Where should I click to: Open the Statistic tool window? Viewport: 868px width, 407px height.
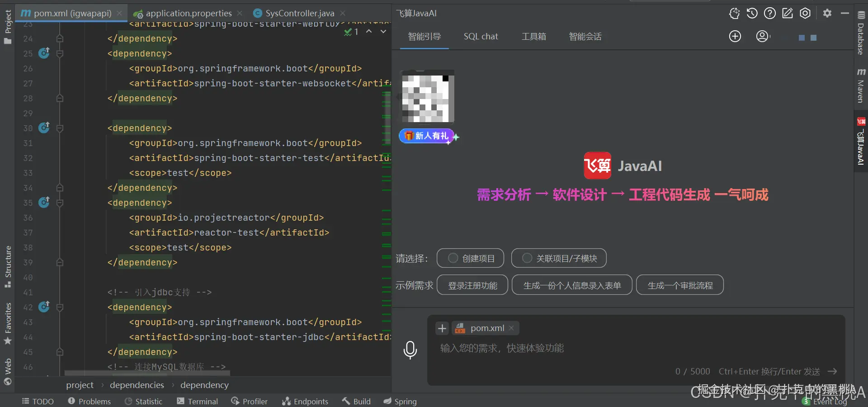pos(143,401)
